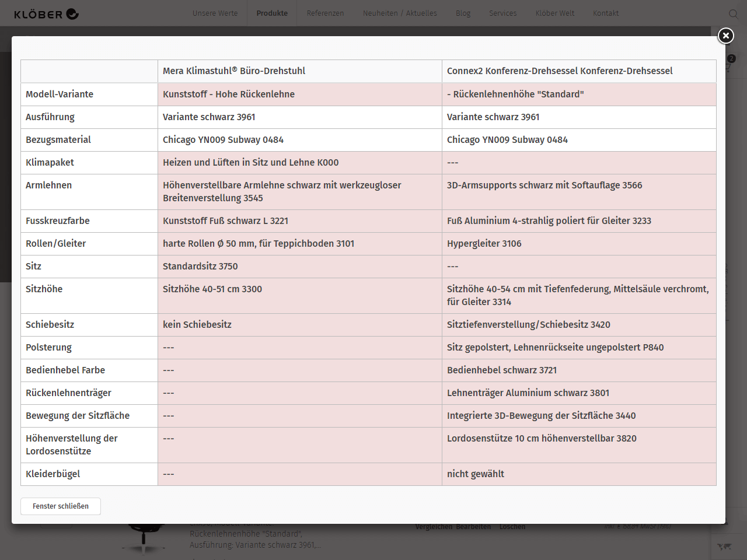This screenshot has height=560, width=747.
Task: Click the 'Fusskreuzfarbe' row label
Action: click(89, 221)
